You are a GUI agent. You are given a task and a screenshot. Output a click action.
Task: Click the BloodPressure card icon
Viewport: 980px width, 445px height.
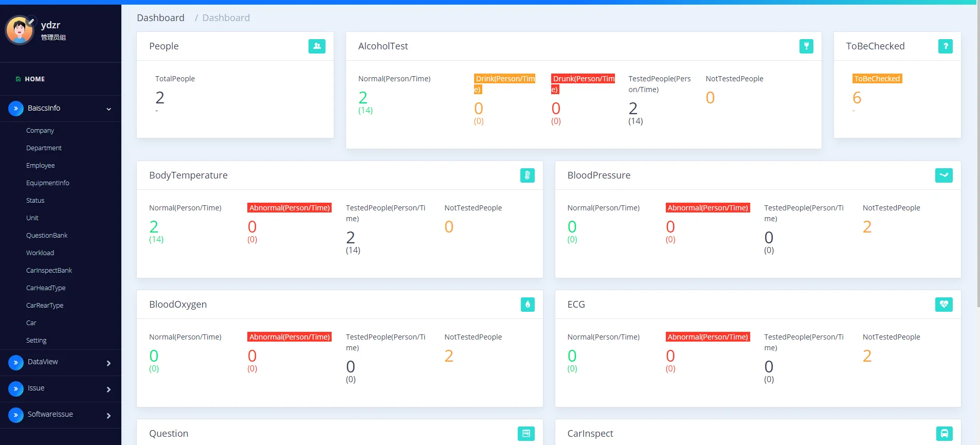click(x=943, y=175)
